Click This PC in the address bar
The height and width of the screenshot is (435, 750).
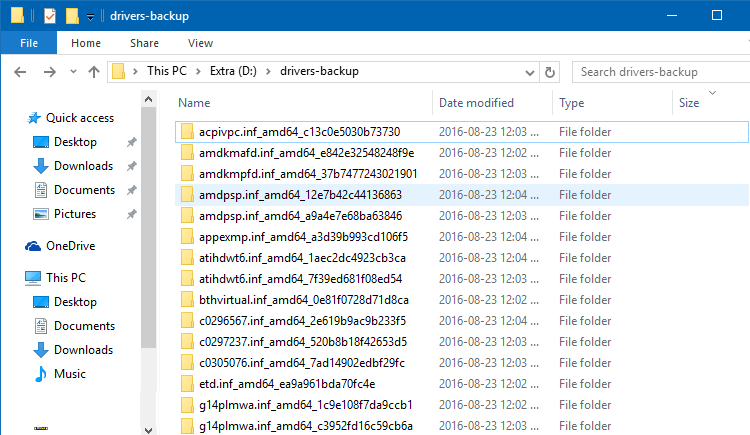tap(166, 71)
